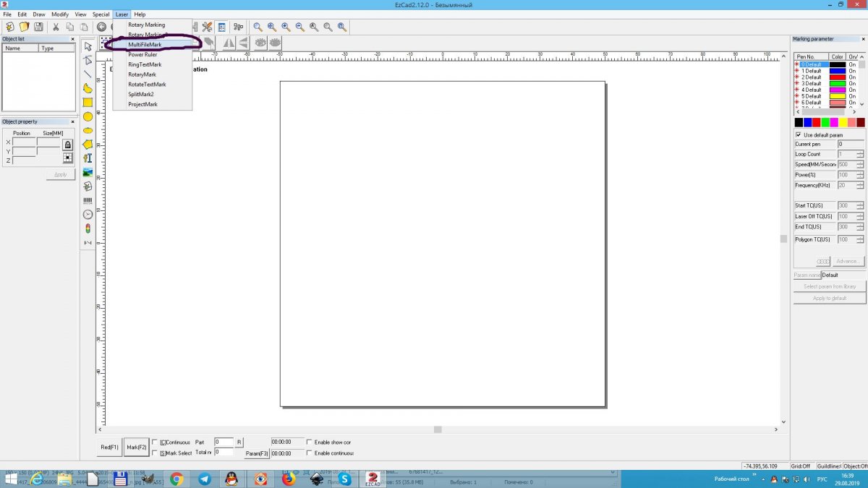This screenshot has width=868, height=488.
Task: Uncheck Use default param checkbox
Action: pyautogui.click(x=799, y=135)
